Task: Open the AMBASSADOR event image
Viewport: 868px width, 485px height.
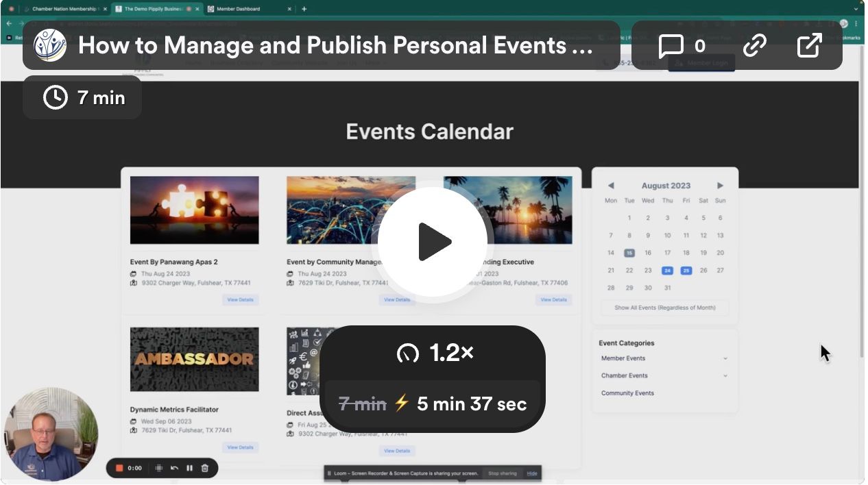Action: click(194, 359)
